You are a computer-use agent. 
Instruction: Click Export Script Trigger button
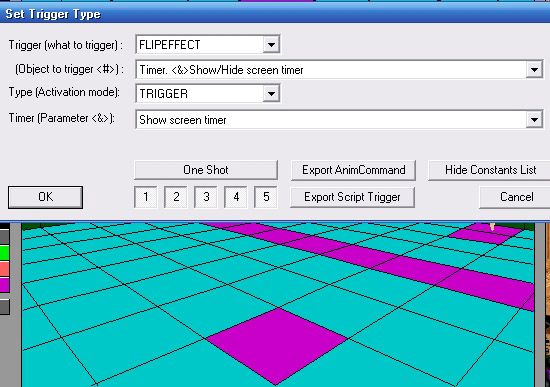(352, 197)
